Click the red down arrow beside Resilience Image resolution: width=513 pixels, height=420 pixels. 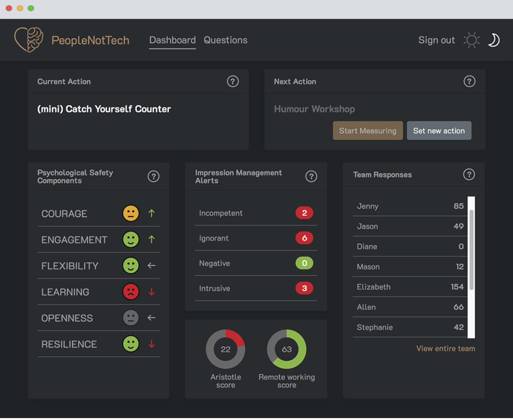152,344
